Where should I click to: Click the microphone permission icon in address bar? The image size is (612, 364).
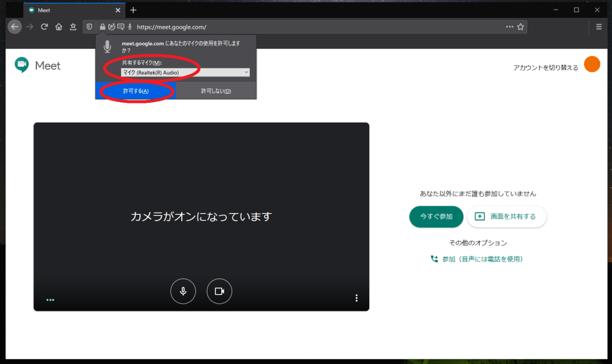click(x=130, y=27)
